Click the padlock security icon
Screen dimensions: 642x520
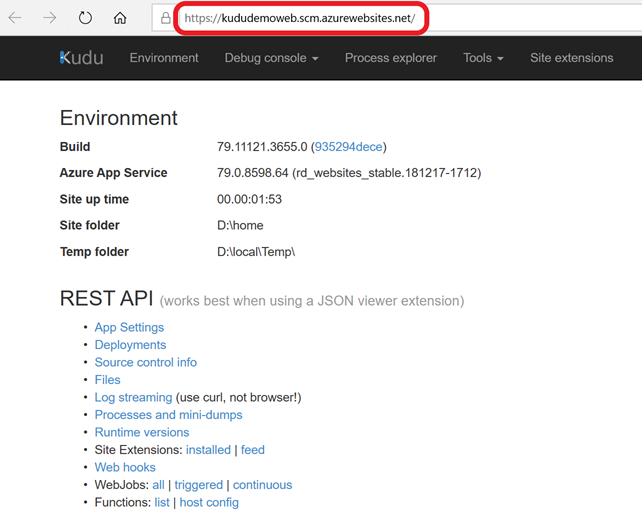point(165,18)
